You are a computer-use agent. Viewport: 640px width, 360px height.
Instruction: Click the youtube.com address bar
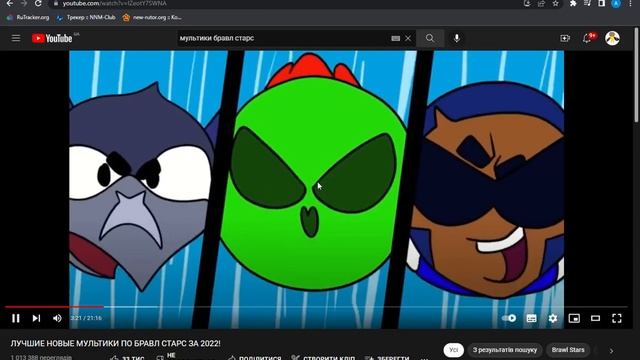point(286,3)
